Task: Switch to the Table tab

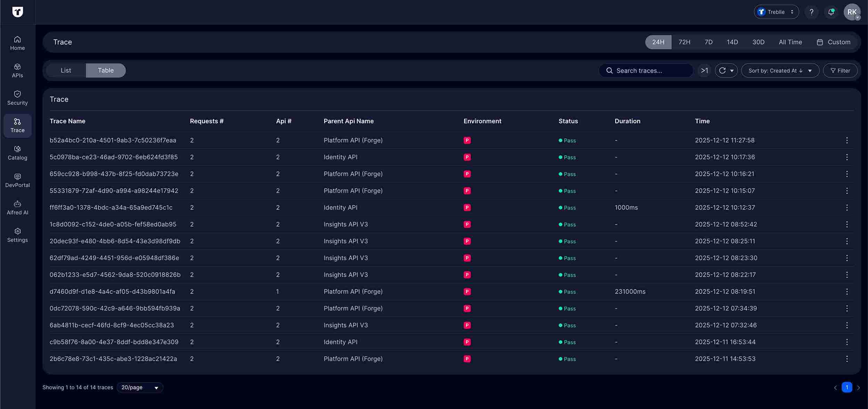Action: 106,70
